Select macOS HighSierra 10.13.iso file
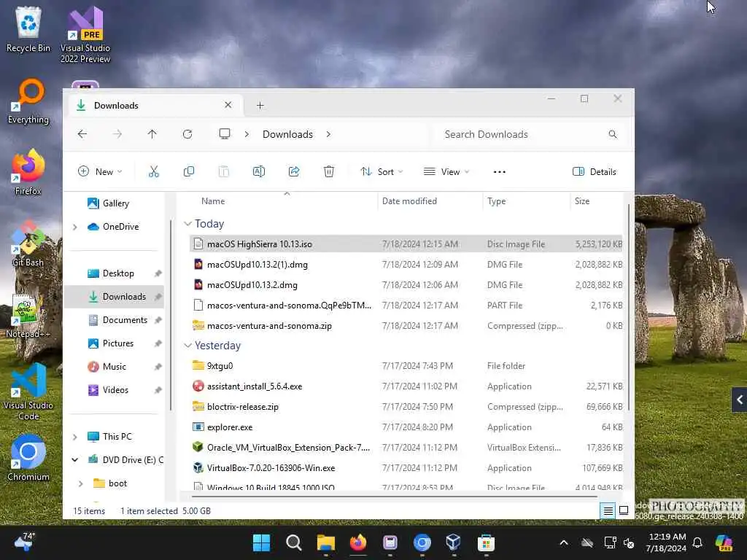 point(406,244)
